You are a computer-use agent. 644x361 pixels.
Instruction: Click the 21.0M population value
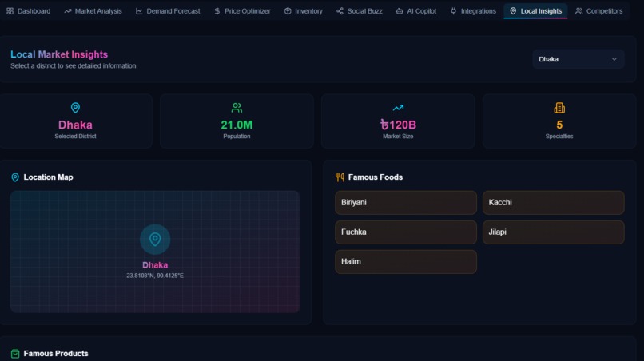[237, 125]
